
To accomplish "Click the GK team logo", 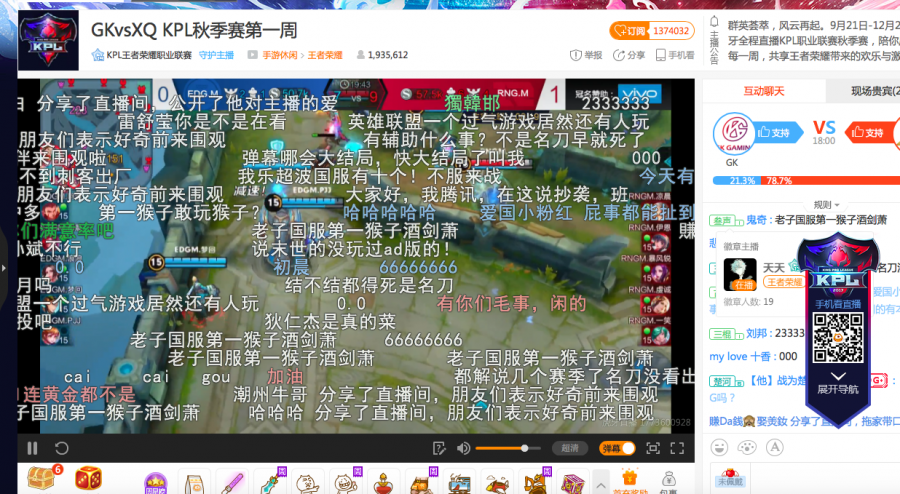I will tap(734, 133).
